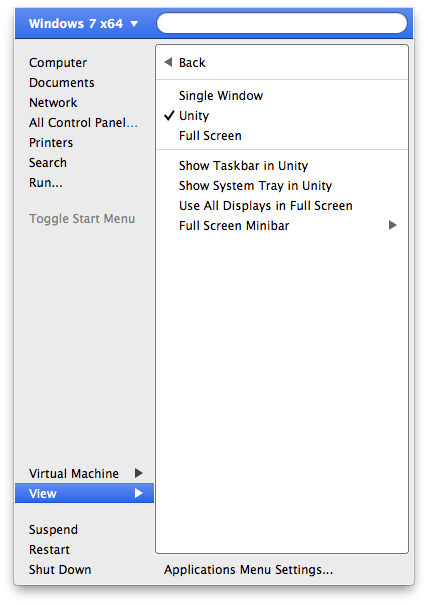Viewport: 428px width, 605px height.
Task: Open Applications Menu Settings
Action: point(248,570)
